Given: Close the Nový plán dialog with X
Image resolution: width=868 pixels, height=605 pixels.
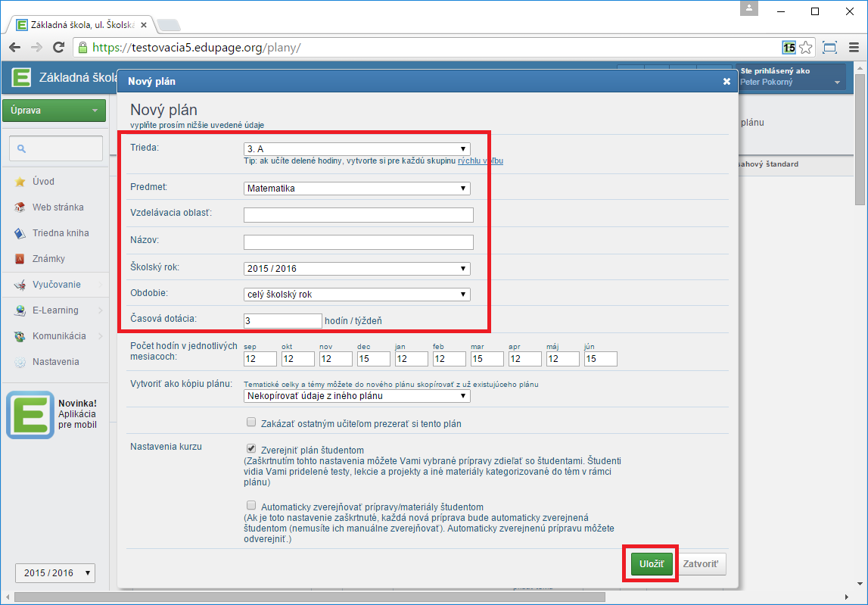Looking at the screenshot, I should (x=726, y=81).
